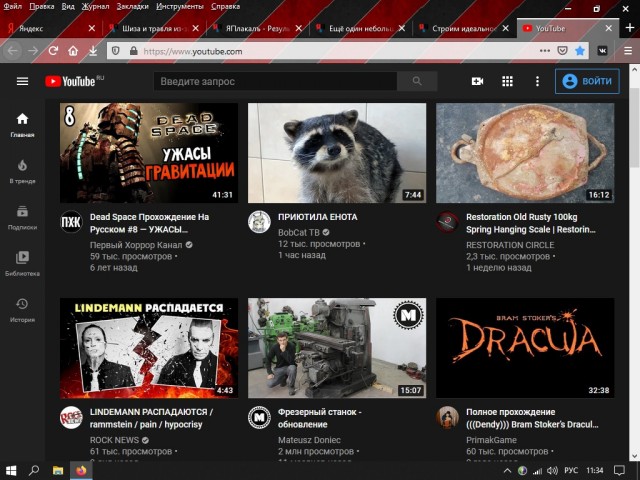
Task: Open the Firefox hamburger menu
Action: (x=628, y=51)
